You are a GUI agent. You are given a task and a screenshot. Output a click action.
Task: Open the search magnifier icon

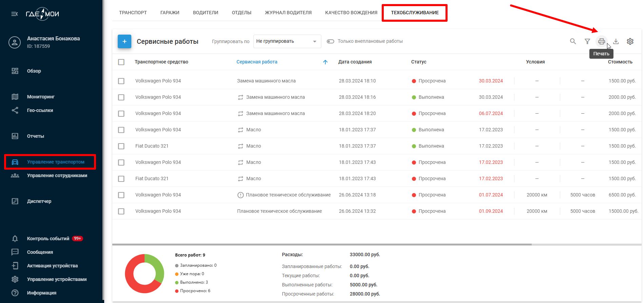click(x=573, y=41)
